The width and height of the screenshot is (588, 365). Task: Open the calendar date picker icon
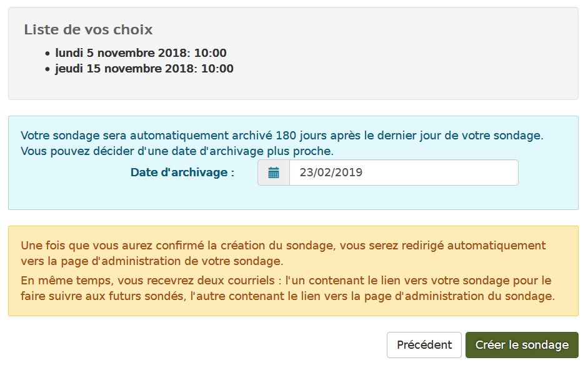(x=274, y=172)
